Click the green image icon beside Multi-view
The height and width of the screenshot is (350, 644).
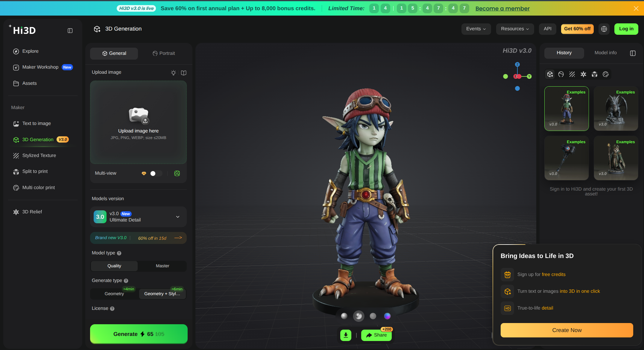coord(177,174)
